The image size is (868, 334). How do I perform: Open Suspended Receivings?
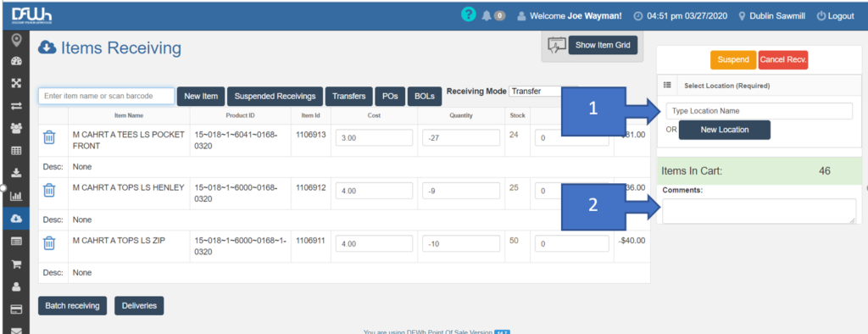tap(275, 97)
